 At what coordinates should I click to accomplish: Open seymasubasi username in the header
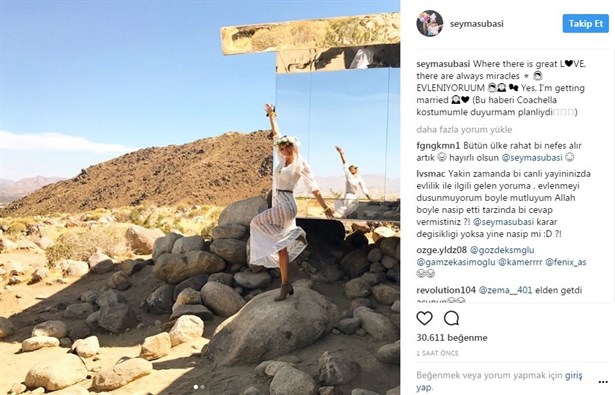click(x=477, y=24)
